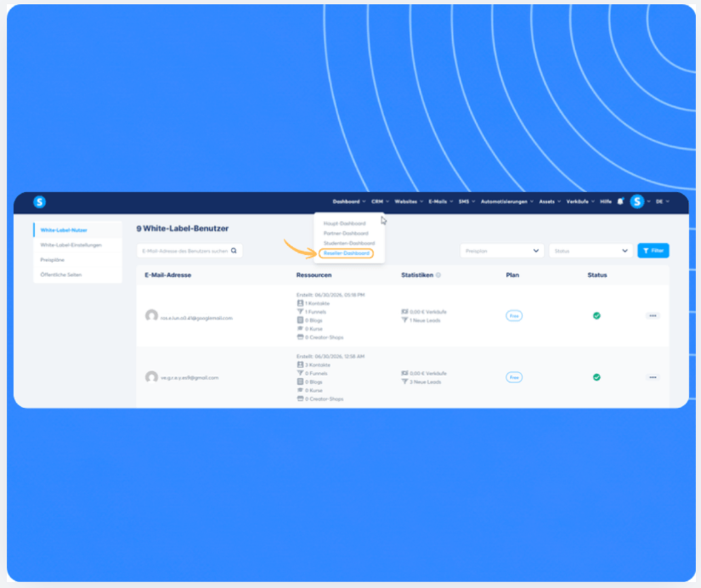
Task: Expand the SMS menu
Action: [x=466, y=201]
